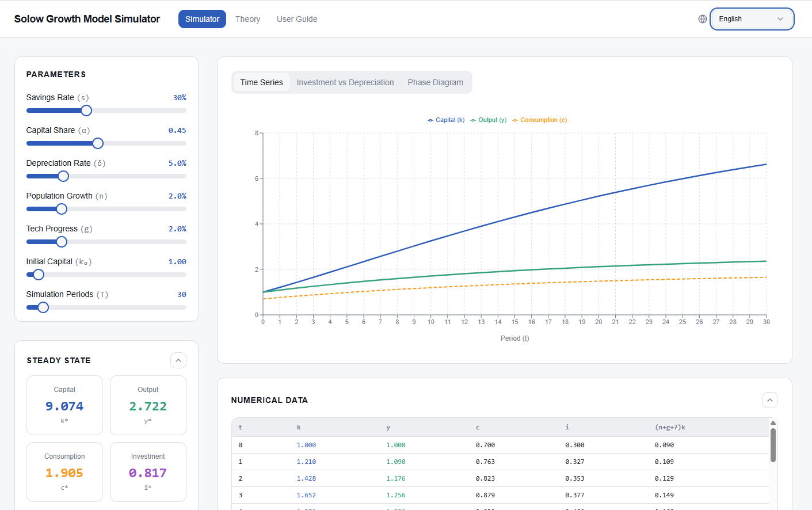Viewport: 812px width, 510px height.
Task: Toggle the Capital (k) legend series
Action: click(x=446, y=120)
